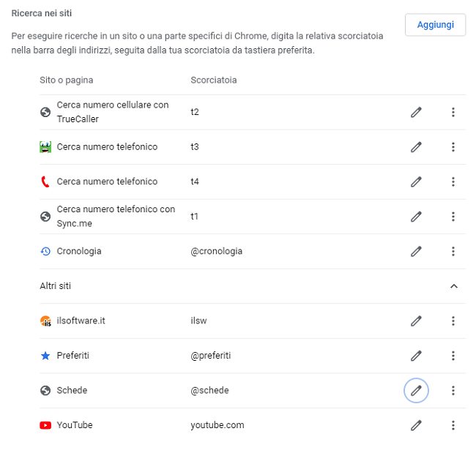This screenshot has width=476, height=453.
Task: Open more actions for ilsoftware.it
Action: coord(453,321)
